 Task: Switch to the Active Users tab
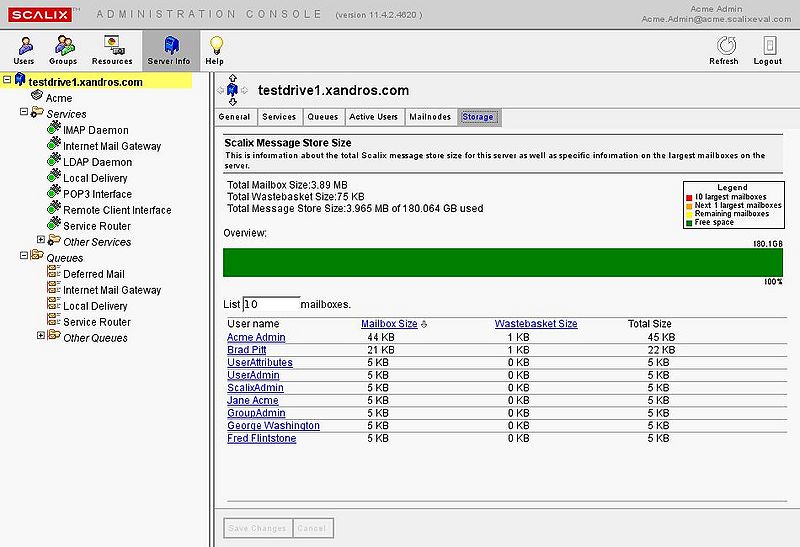[373, 117]
